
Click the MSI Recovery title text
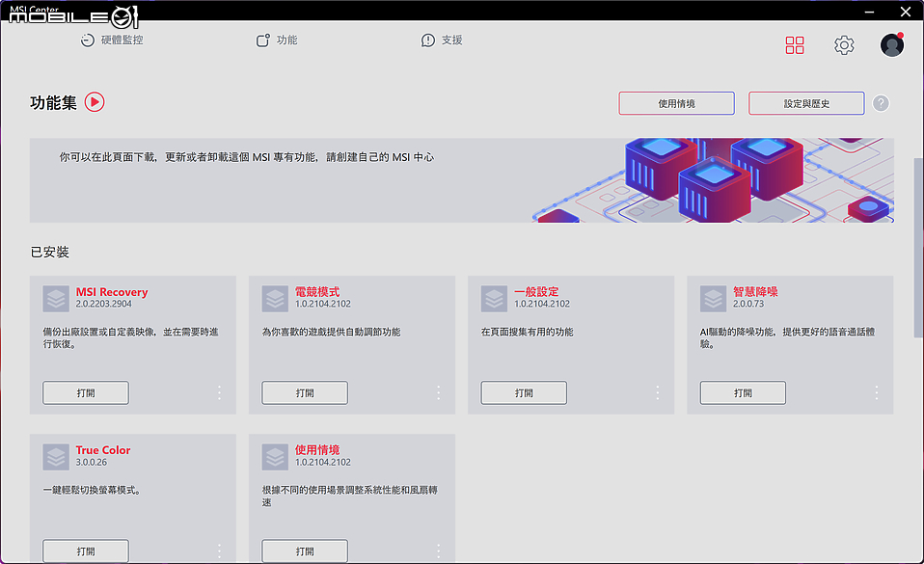pyautogui.click(x=111, y=292)
